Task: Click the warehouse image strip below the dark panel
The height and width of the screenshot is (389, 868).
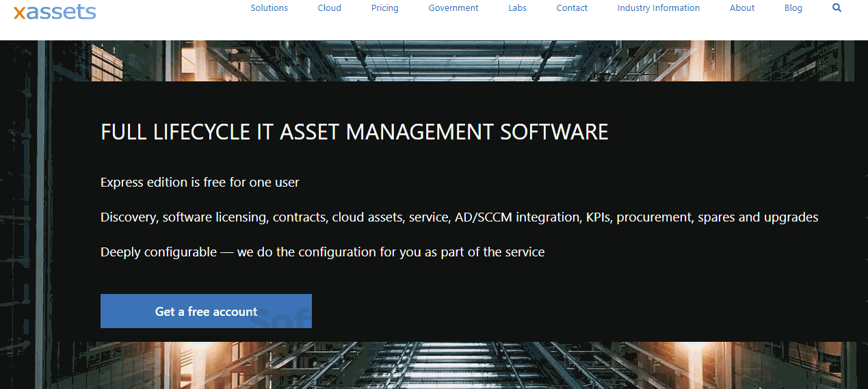Action: [x=438, y=366]
